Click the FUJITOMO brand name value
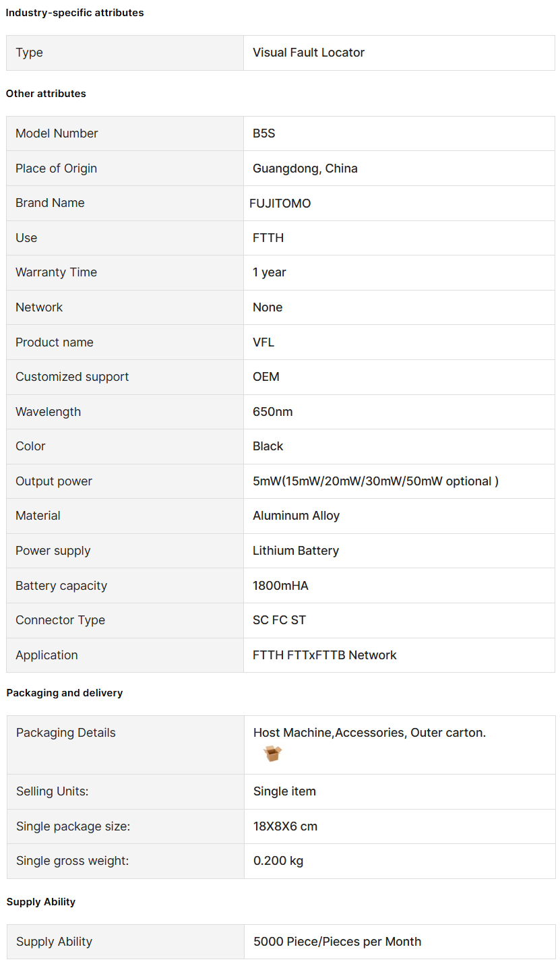560x968 pixels. coord(280,204)
